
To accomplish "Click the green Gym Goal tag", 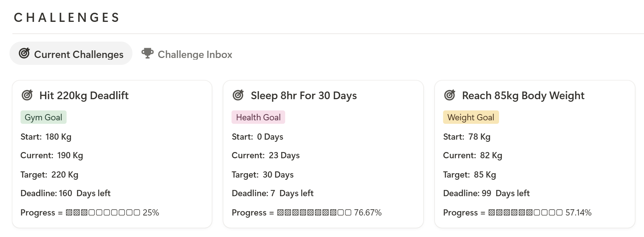I will [x=43, y=117].
